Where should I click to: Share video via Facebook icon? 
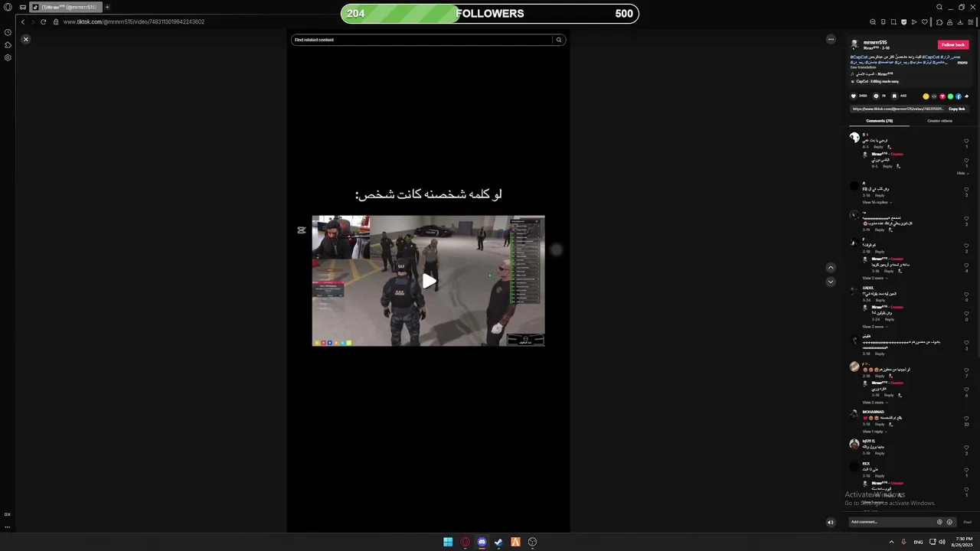[x=959, y=96]
